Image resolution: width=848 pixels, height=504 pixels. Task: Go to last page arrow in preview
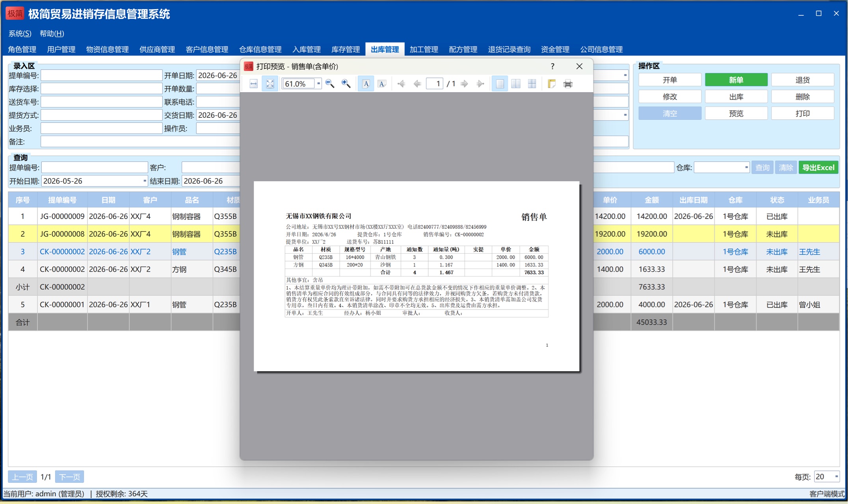[480, 84]
